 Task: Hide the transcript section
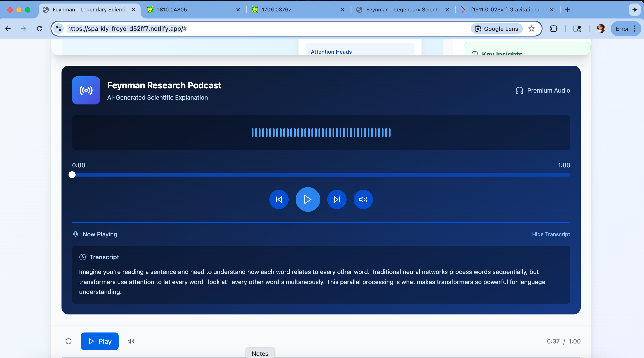click(x=551, y=234)
